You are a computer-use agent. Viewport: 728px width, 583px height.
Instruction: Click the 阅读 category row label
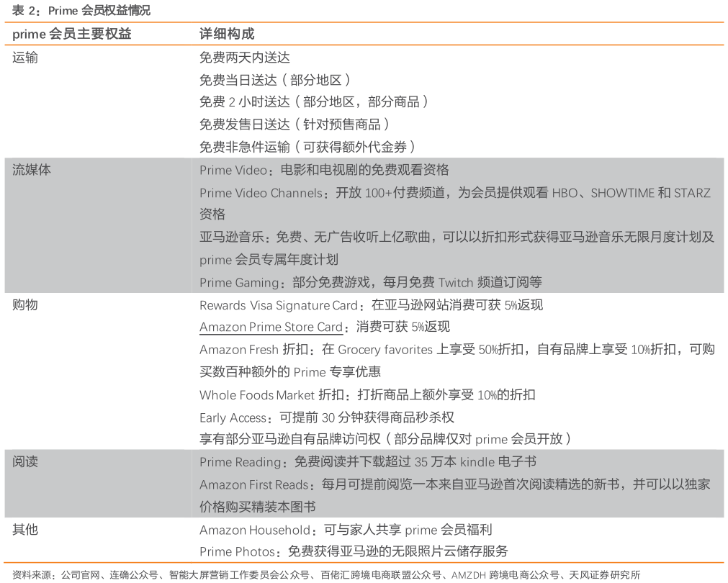click(24, 462)
